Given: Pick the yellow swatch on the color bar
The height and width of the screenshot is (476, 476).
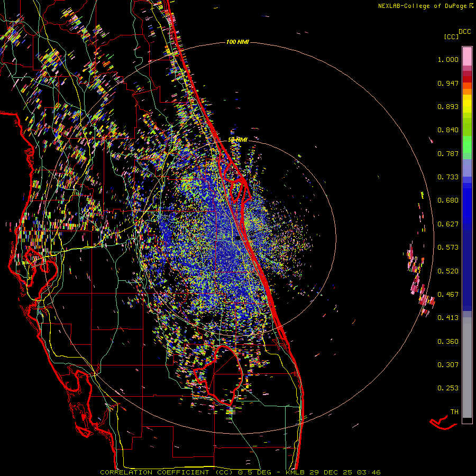Looking at the screenshot, I should tap(467, 104).
